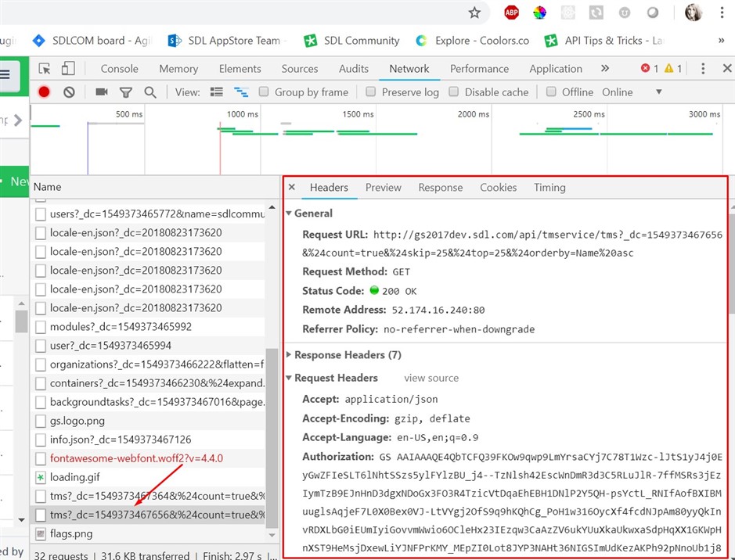Enable Preserve log checkbox
The height and width of the screenshot is (560, 735).
point(371,92)
